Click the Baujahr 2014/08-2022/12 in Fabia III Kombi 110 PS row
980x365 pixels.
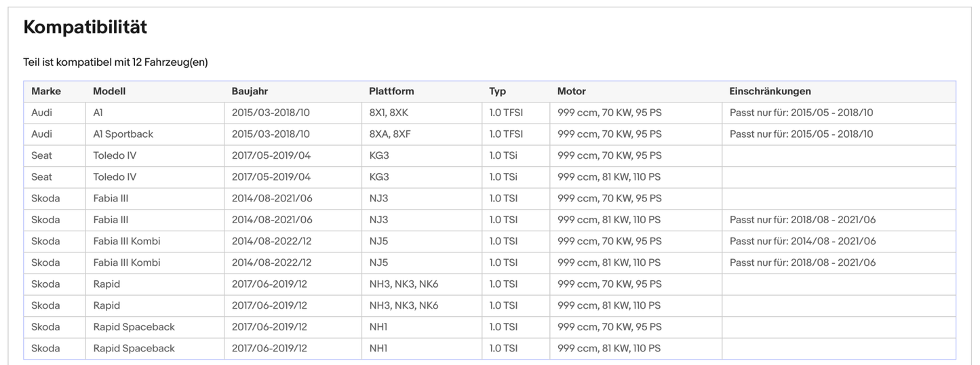click(x=271, y=263)
